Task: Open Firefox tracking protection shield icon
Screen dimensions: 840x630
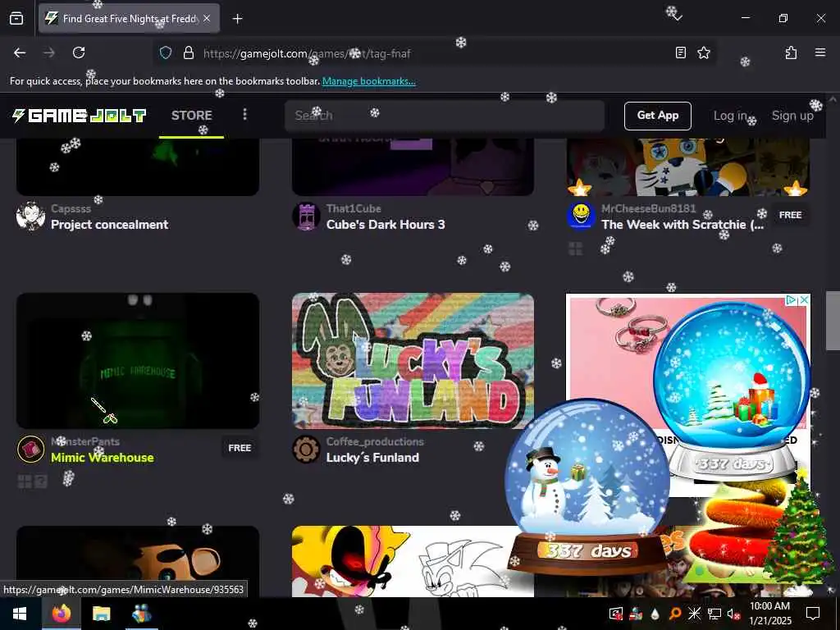Action: pos(166,52)
